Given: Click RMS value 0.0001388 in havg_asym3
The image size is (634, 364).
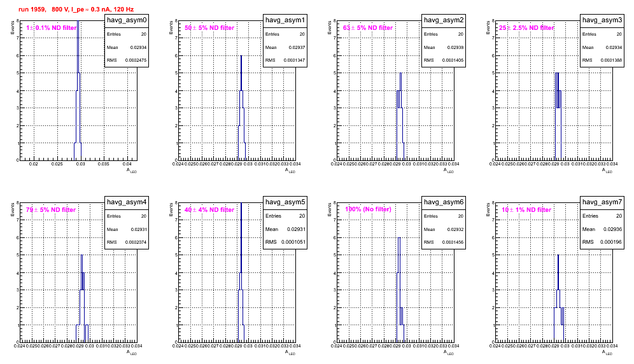Looking at the screenshot, I should tap(611, 60).
